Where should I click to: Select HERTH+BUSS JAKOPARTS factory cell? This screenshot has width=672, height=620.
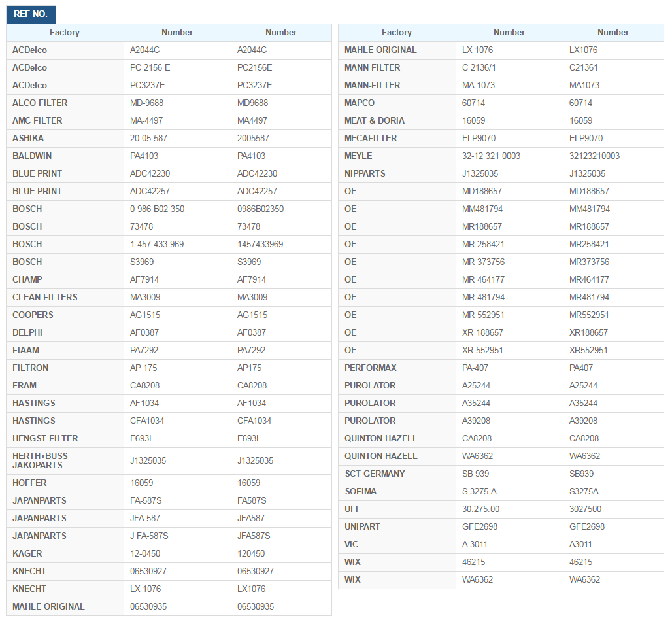(65, 460)
